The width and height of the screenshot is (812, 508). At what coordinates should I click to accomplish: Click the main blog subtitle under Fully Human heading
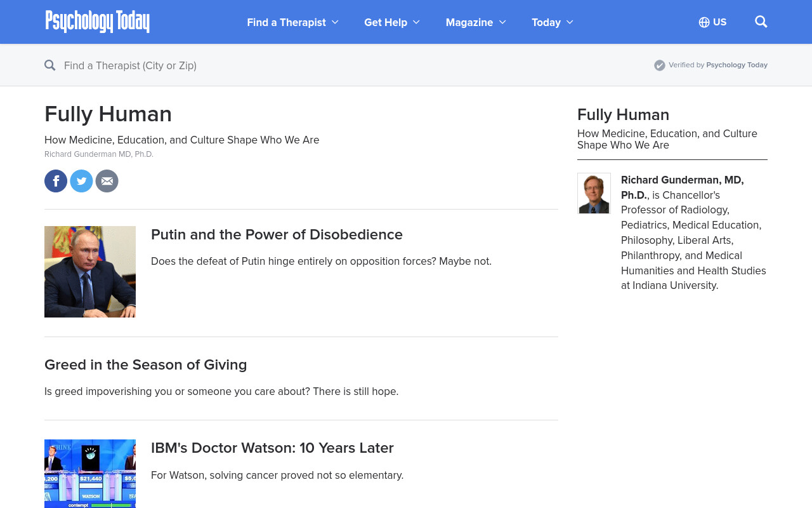181,140
